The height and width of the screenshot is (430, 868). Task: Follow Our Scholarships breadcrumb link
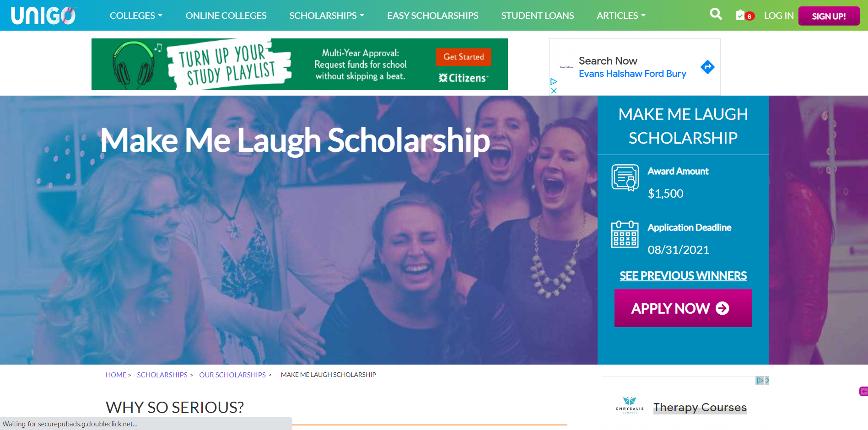pyautogui.click(x=232, y=375)
